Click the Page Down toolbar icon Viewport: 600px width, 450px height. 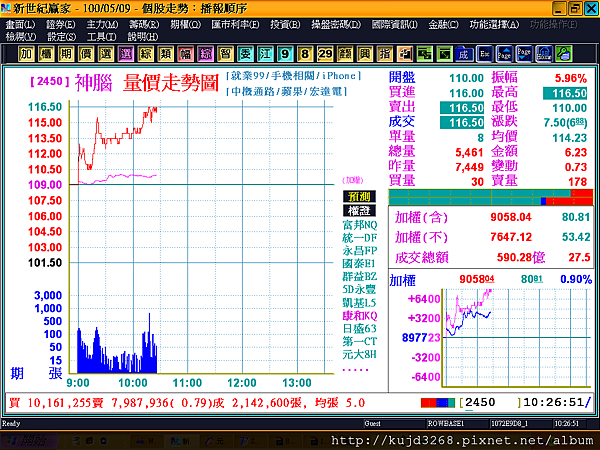click(x=523, y=54)
